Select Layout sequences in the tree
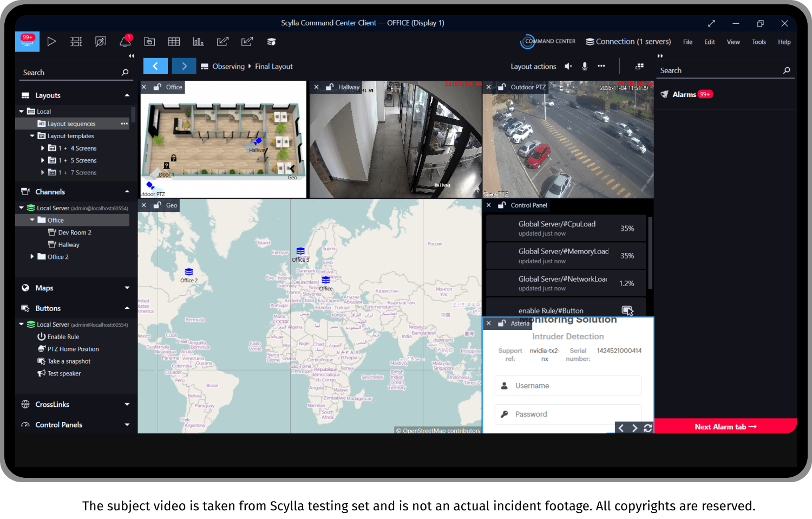The image size is (812, 519). pyautogui.click(x=71, y=124)
